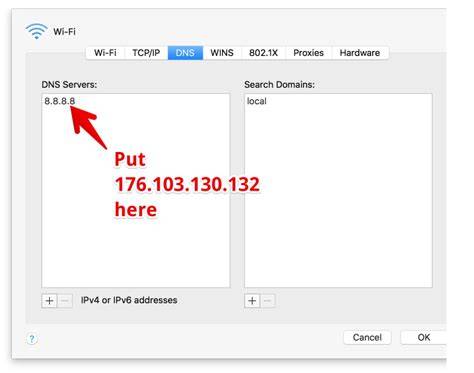Select the DNS tab
474x373 pixels.
pos(185,53)
